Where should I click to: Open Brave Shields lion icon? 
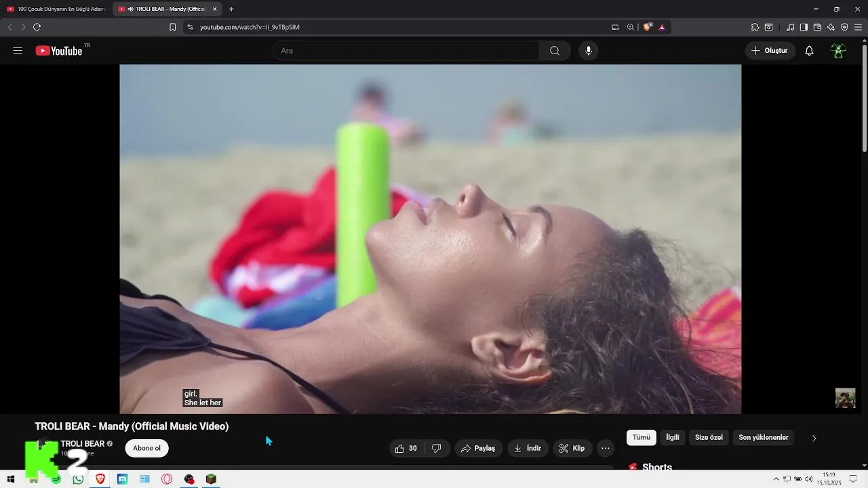pyautogui.click(x=647, y=27)
